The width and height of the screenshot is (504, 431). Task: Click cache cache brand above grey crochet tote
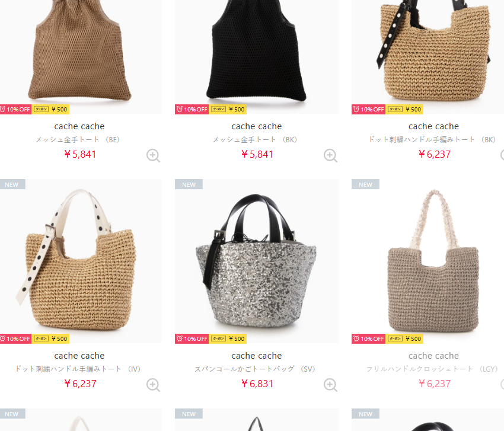click(433, 356)
